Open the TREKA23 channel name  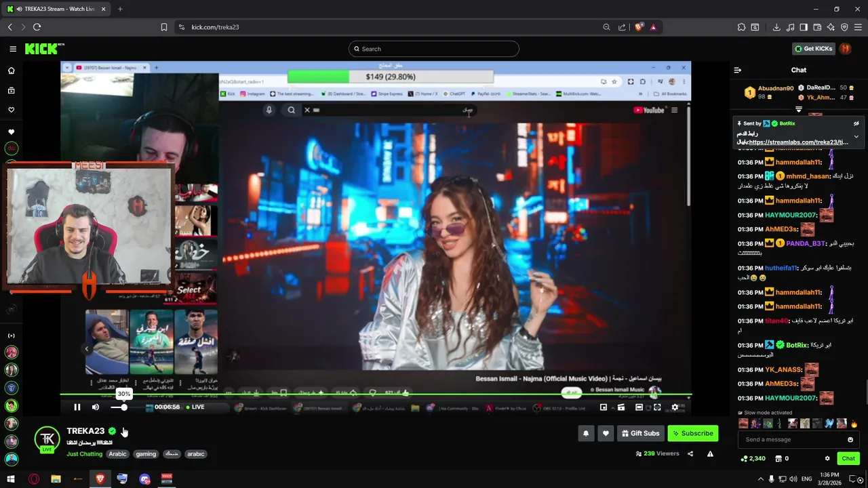click(x=85, y=431)
